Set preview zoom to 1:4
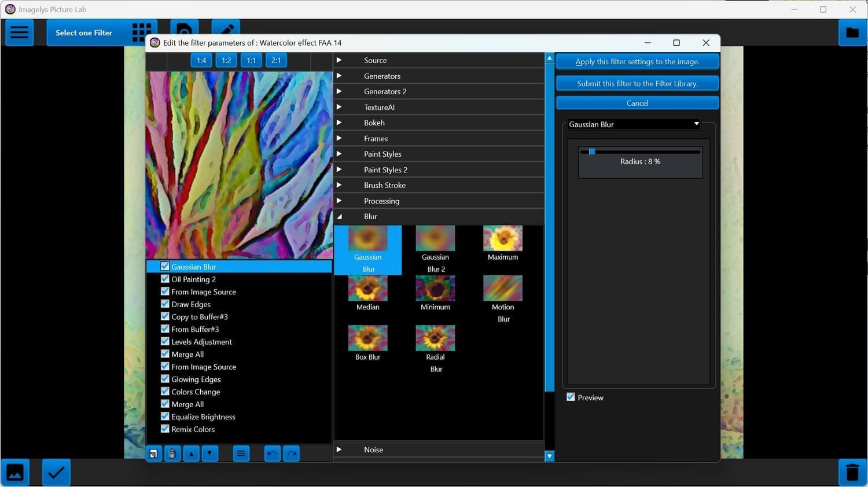 [201, 60]
